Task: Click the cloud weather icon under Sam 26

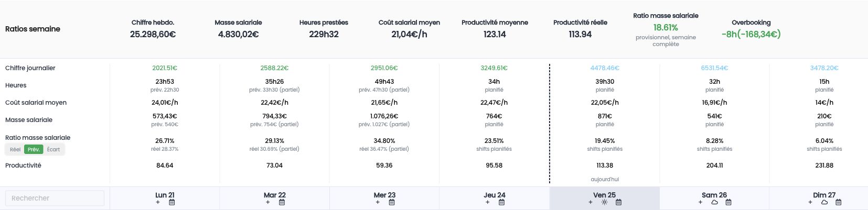Action: coord(714,202)
